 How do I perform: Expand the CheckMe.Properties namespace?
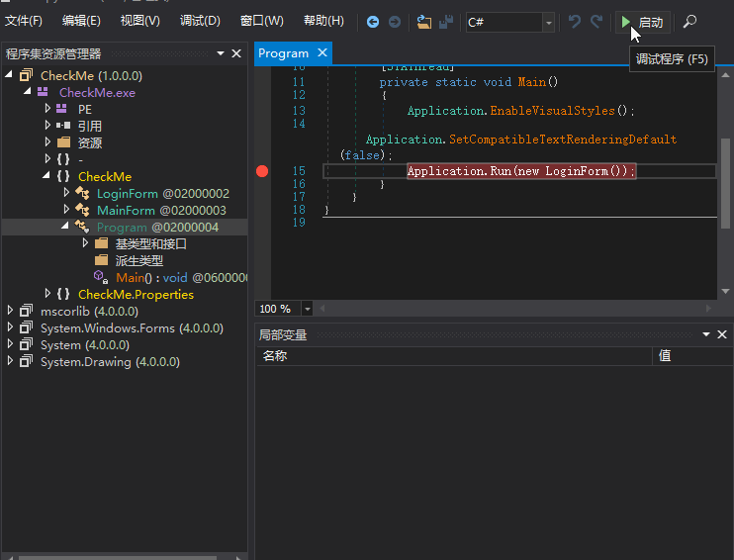pyautogui.click(x=47, y=294)
